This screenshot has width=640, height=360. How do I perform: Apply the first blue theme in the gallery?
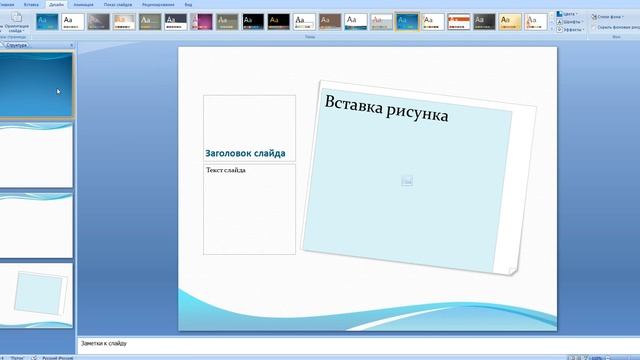point(47,22)
